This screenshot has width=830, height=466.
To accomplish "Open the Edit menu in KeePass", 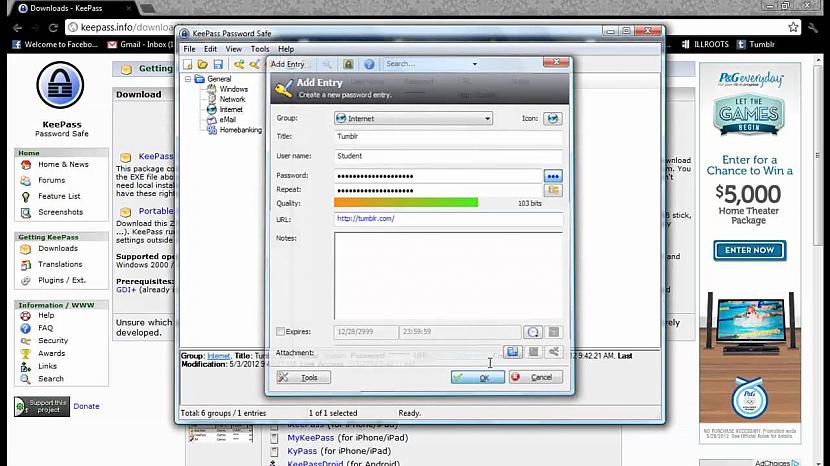I will coord(210,49).
